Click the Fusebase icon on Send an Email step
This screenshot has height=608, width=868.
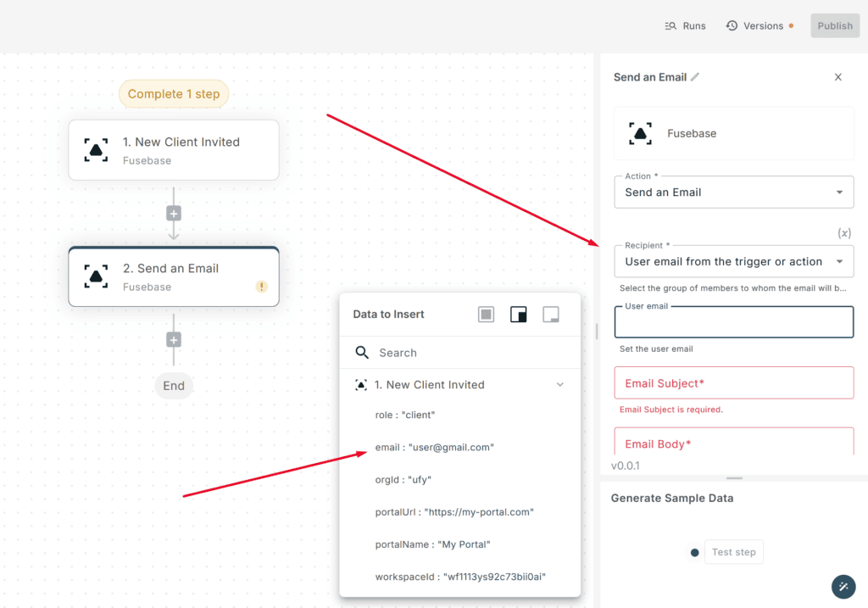[x=96, y=276]
